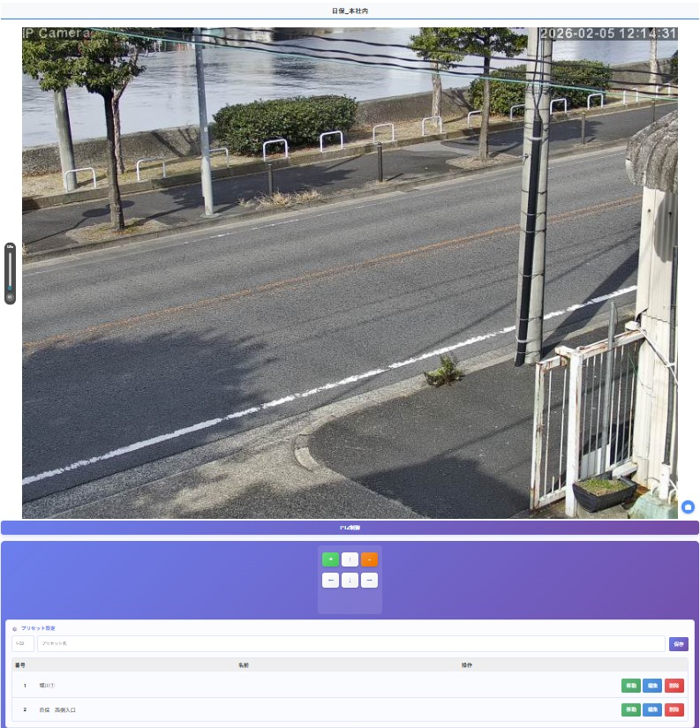Pan camera left with the left arrow
Viewport: 700px width, 728px height.
330,580
